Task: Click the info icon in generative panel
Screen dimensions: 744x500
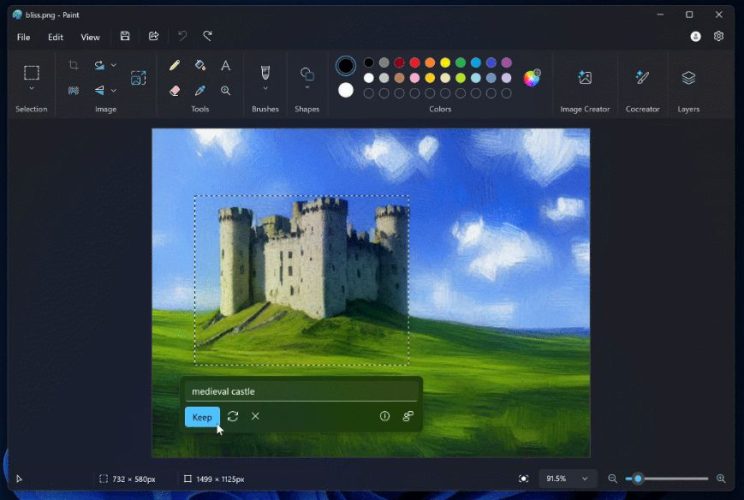Action: tap(384, 416)
